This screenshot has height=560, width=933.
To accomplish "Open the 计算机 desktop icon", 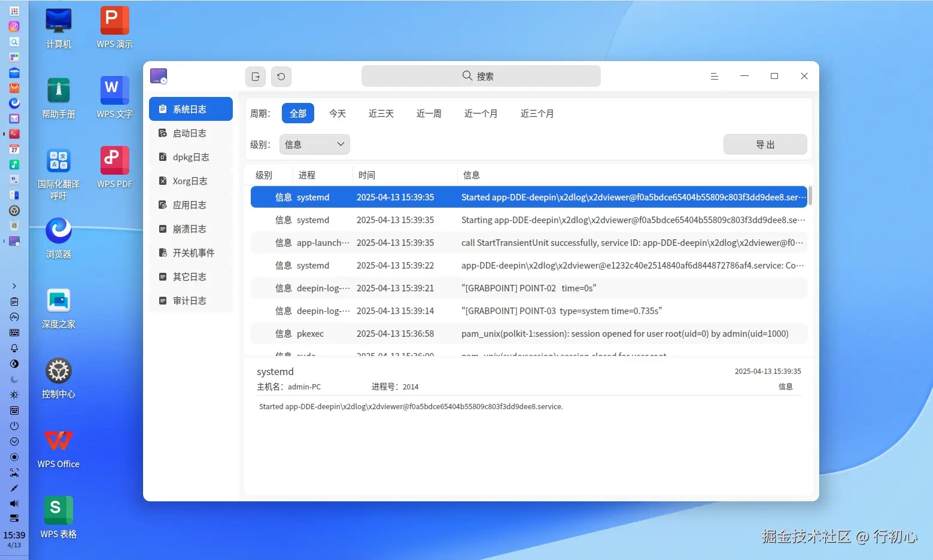I will [x=59, y=28].
